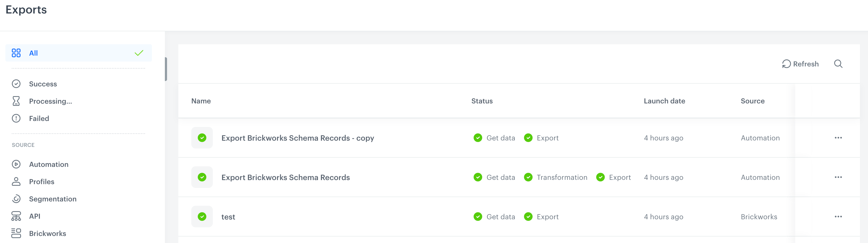Screen dimensions: 868x243
Task: Click the Automation play icon in sidebar
Action: click(16, 164)
